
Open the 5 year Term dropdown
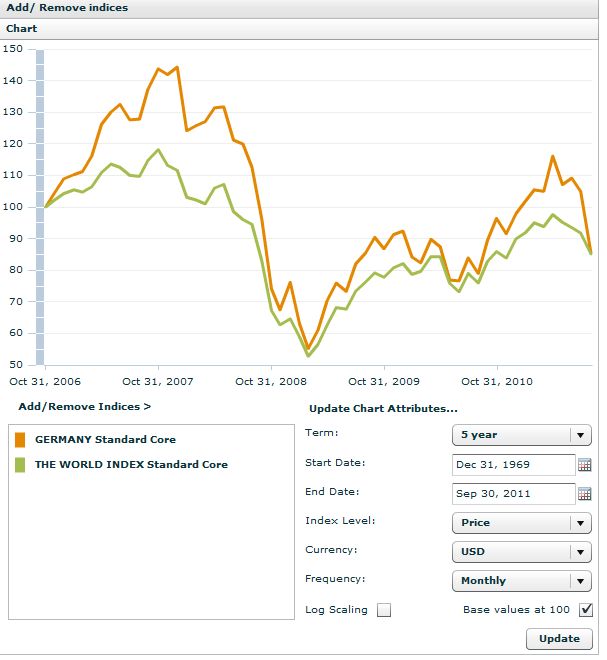pyautogui.click(x=522, y=435)
